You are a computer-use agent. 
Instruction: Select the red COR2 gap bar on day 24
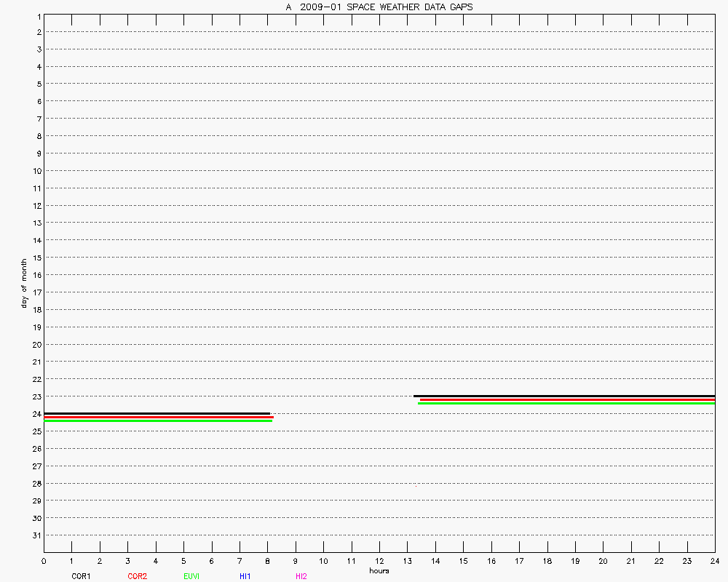159,417
